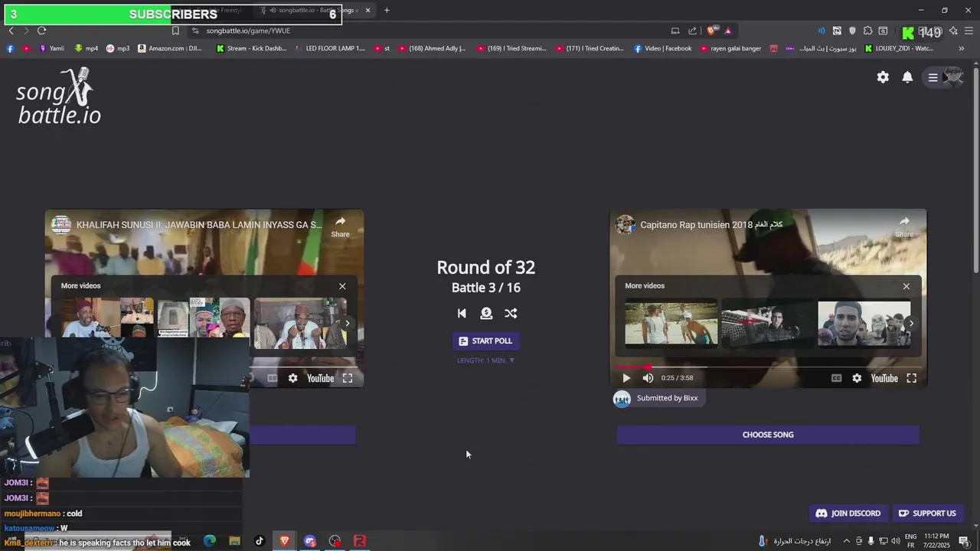Open the Support Us link
Viewport: 980px width, 551px height.
pyautogui.click(x=927, y=514)
